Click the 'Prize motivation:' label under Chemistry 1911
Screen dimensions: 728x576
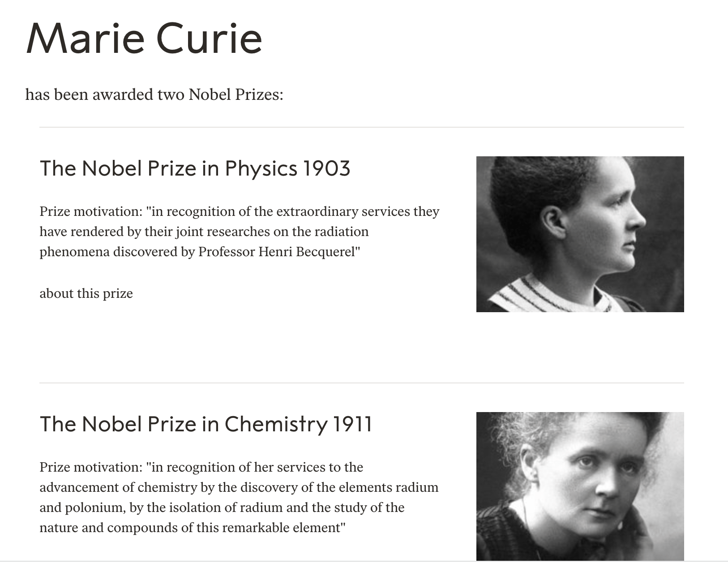[x=90, y=467]
